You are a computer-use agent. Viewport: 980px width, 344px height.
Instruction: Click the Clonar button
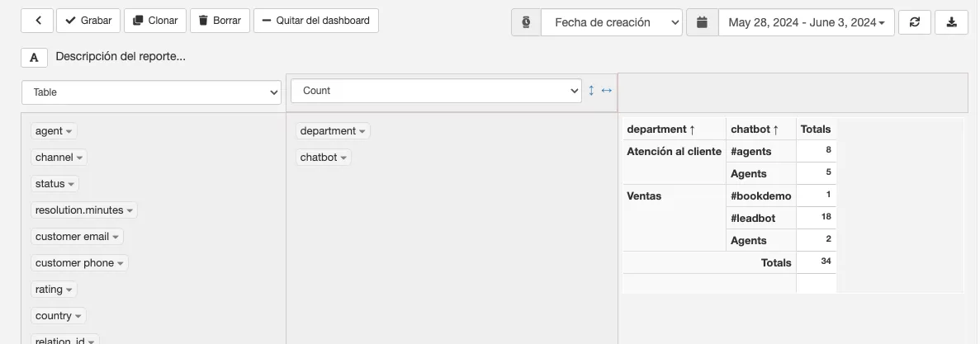click(x=155, y=21)
